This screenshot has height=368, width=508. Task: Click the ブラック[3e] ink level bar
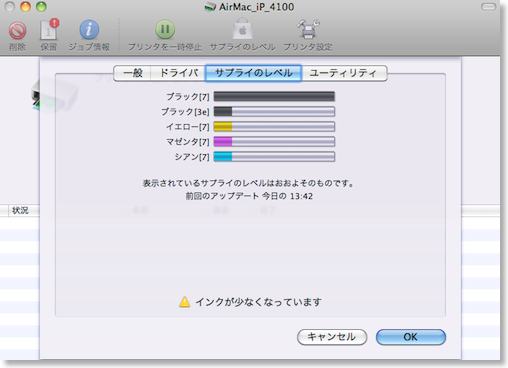(274, 112)
